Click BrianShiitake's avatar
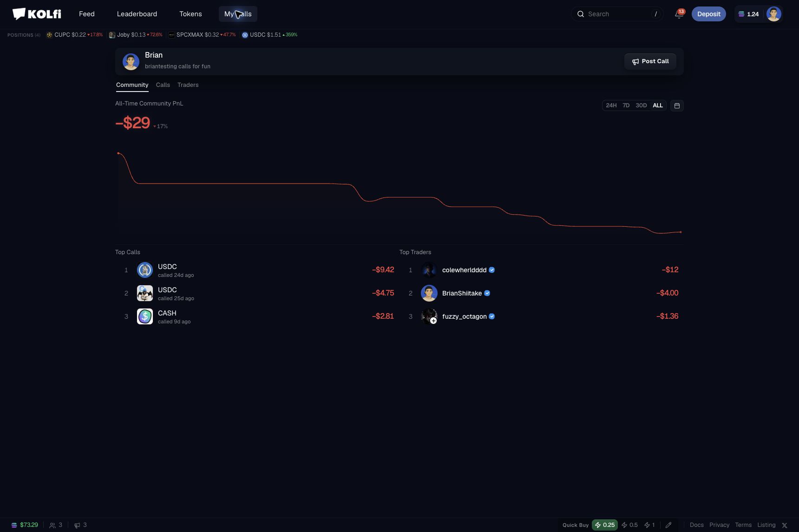Viewport: 799px width, 532px height. point(429,293)
